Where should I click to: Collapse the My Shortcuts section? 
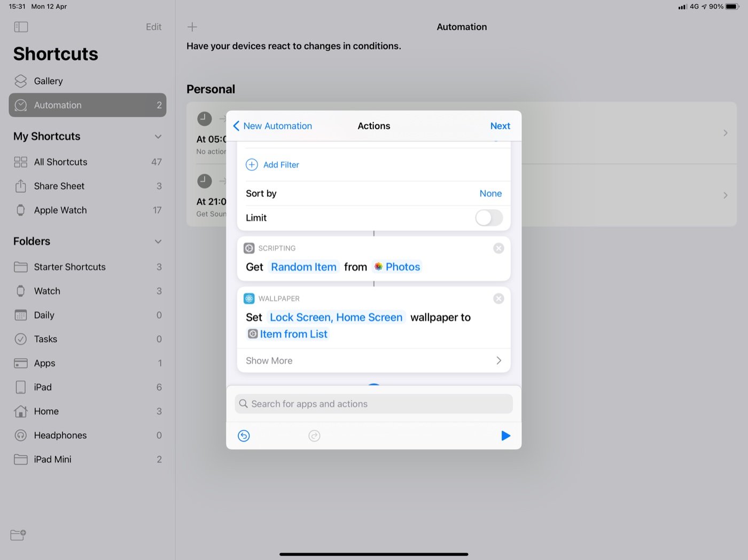(x=158, y=137)
